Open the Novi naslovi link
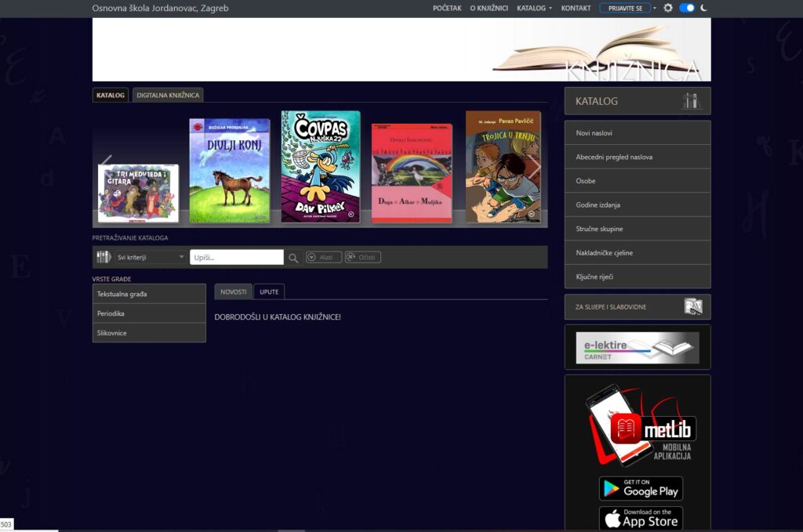The height and width of the screenshot is (532, 803). 637,133
